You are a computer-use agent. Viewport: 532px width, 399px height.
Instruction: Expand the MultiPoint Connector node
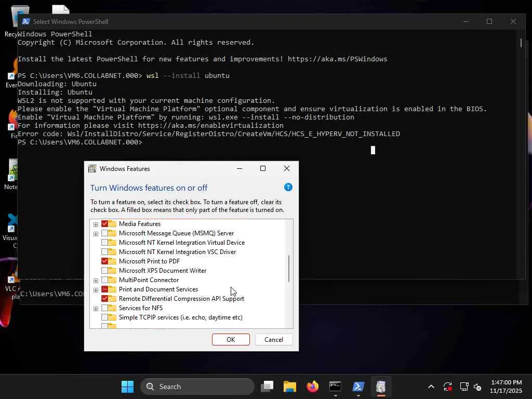[x=96, y=281]
